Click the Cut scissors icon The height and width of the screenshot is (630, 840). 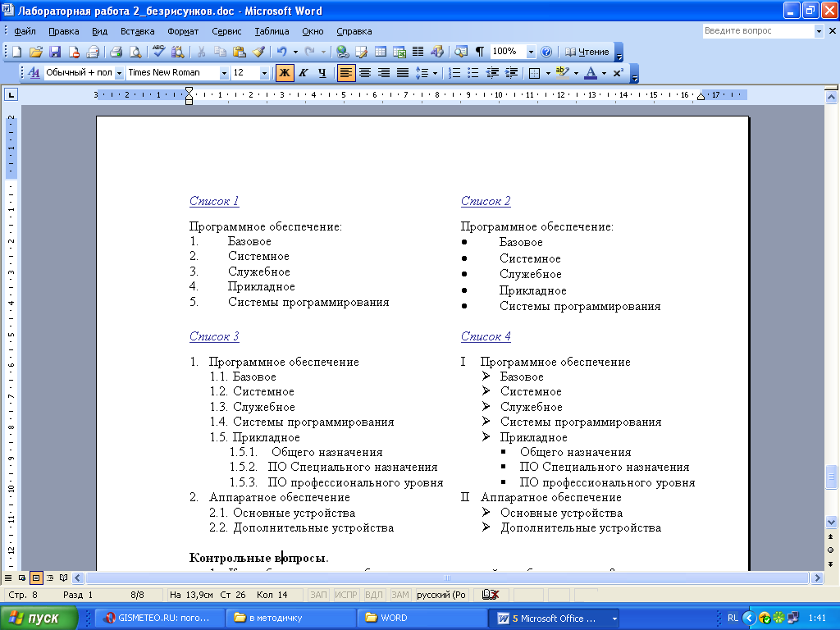tap(201, 52)
